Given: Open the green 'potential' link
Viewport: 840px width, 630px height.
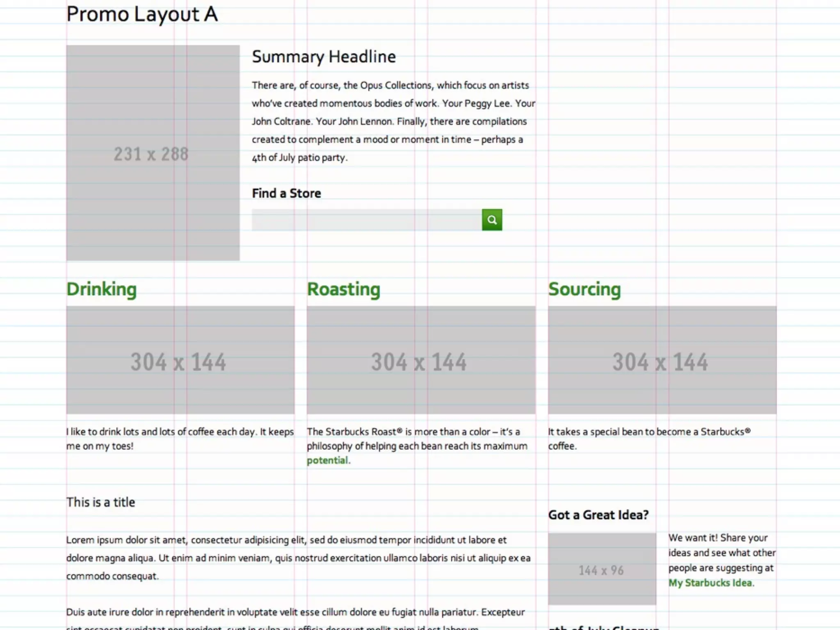Looking at the screenshot, I should pos(327,460).
